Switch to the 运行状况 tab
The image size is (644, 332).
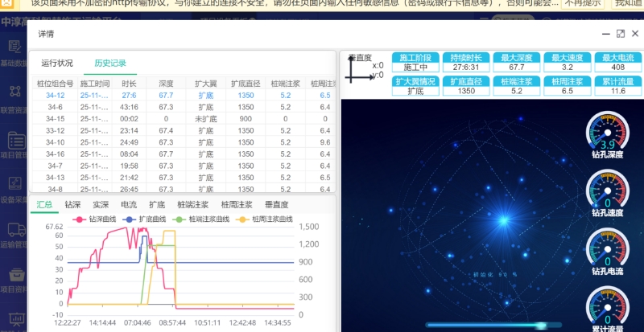point(57,63)
